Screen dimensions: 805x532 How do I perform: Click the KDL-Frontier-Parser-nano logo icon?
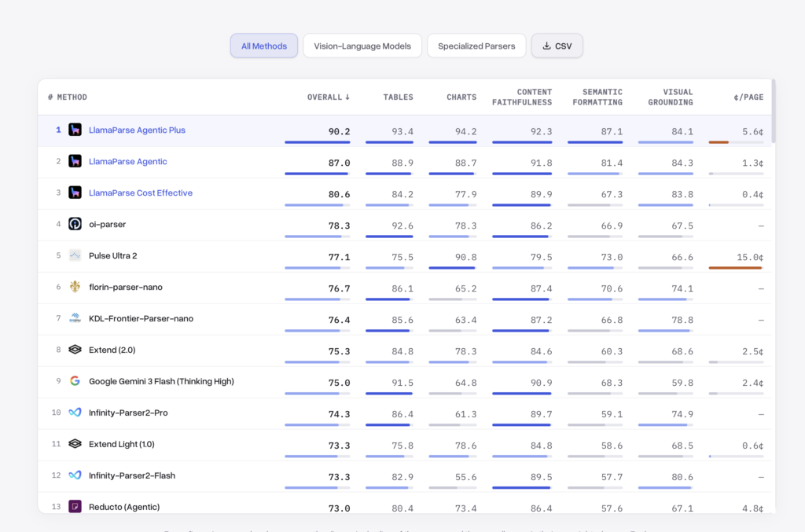tap(75, 318)
